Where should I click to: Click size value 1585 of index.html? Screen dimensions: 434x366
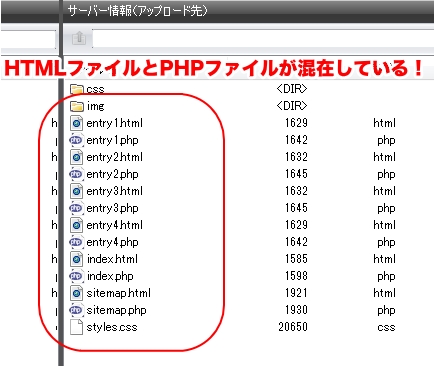tap(296, 259)
